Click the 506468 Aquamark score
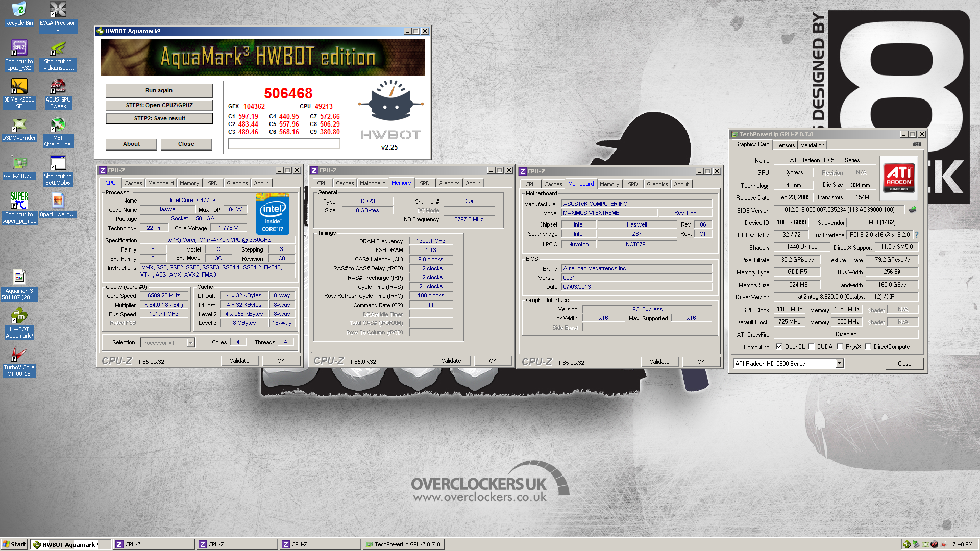 pos(288,93)
